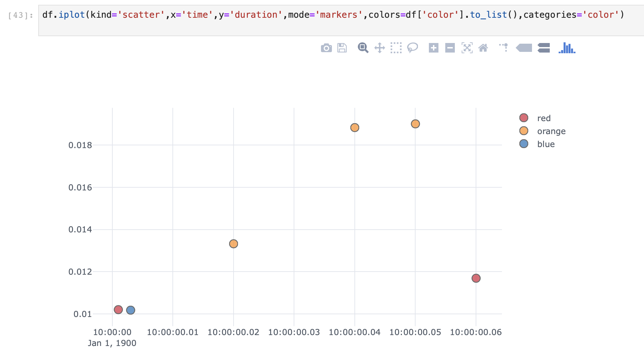Autoscale the plot axes
The width and height of the screenshot is (644, 361).
(x=467, y=48)
